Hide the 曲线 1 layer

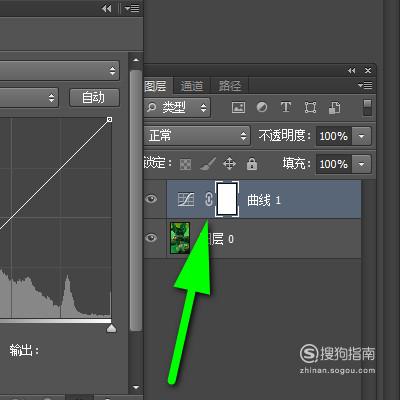click(x=151, y=199)
